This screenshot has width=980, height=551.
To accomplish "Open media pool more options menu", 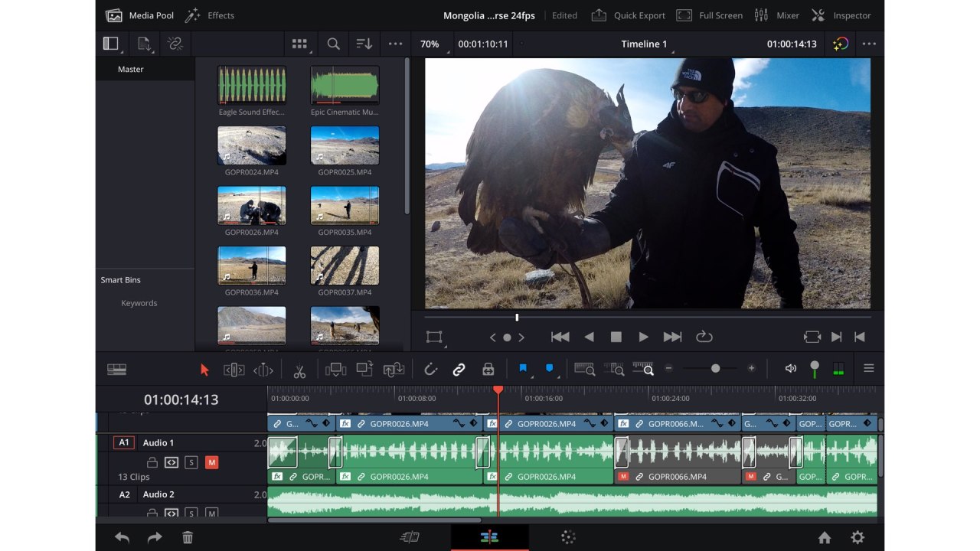I will (395, 44).
